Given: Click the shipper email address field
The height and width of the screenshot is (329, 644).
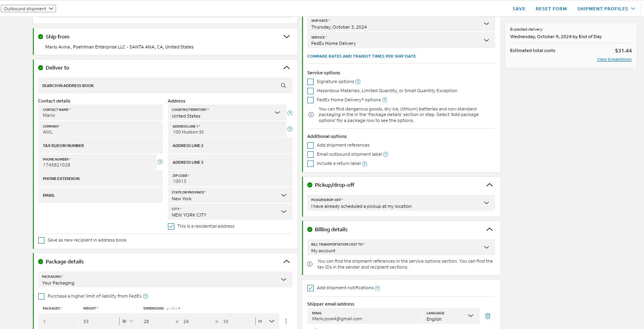Looking at the screenshot, I should [364, 316].
